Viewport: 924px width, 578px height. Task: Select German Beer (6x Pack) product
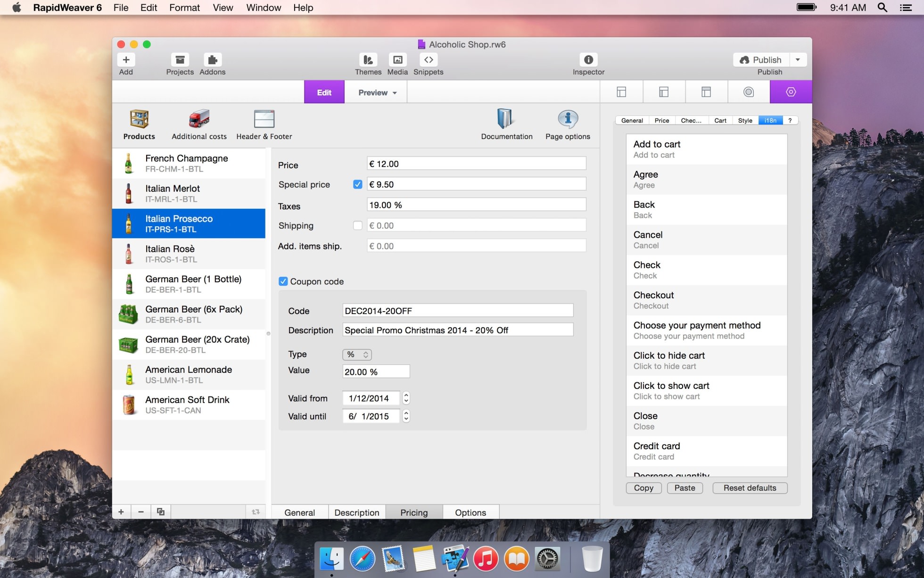click(189, 314)
